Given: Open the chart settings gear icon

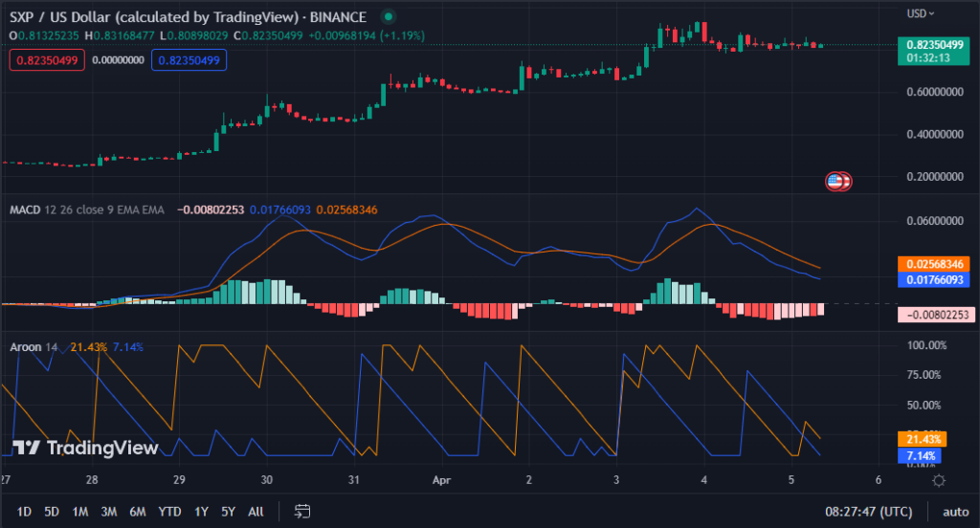Looking at the screenshot, I should pyautogui.click(x=938, y=480).
